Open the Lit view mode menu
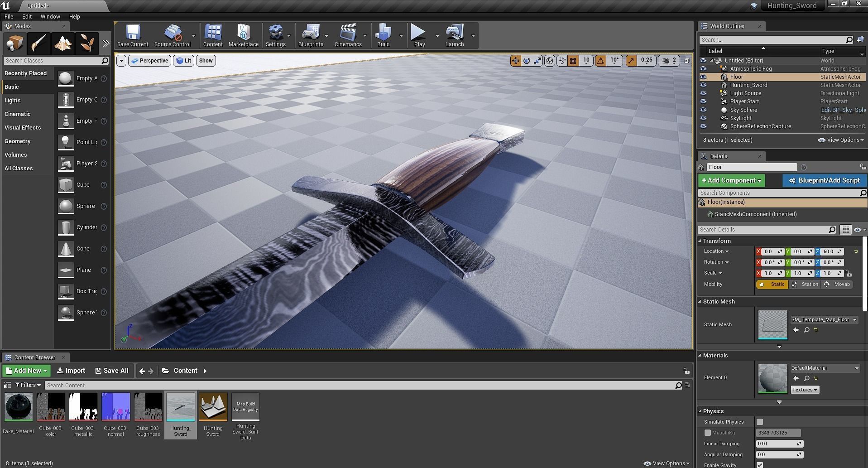This screenshot has width=868, height=468. (184, 61)
